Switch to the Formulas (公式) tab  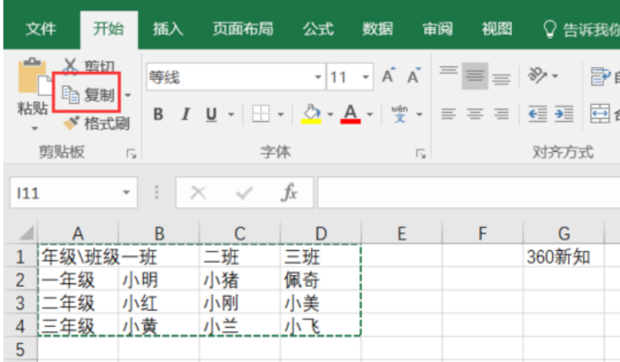tap(318, 29)
